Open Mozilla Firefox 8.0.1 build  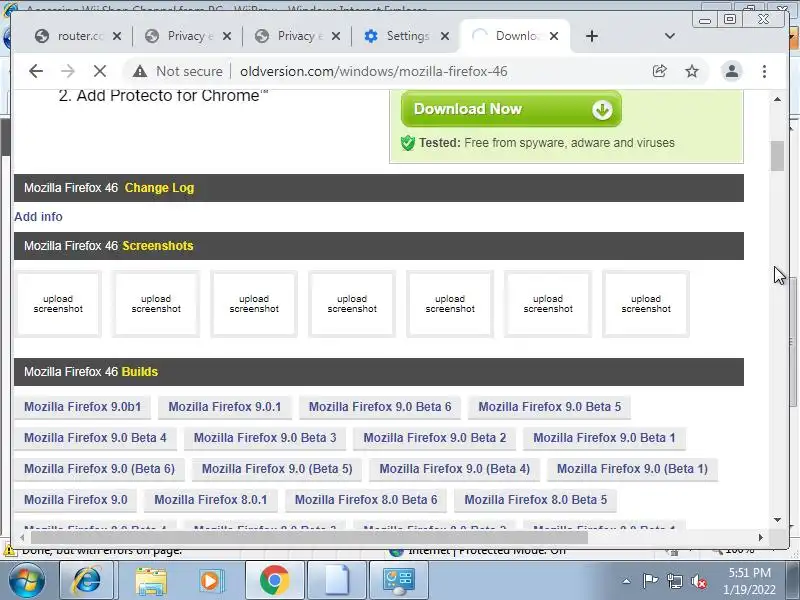[211, 499]
